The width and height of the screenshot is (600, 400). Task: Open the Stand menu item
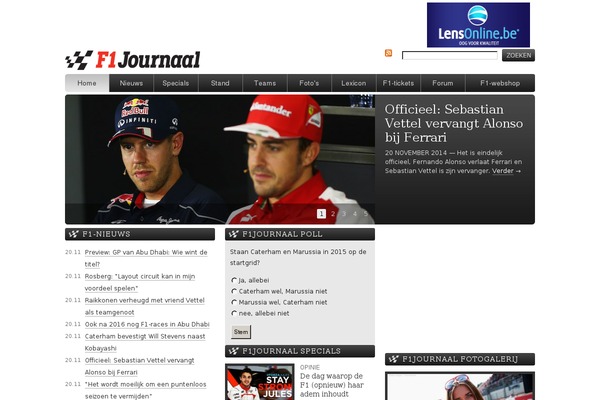tap(220, 83)
